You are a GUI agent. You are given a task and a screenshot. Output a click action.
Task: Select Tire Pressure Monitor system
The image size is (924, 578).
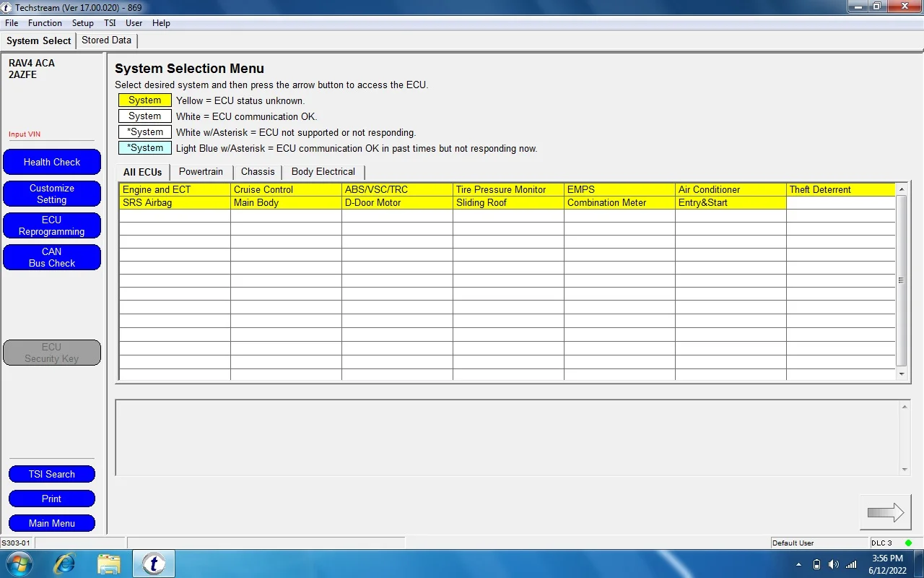(x=508, y=190)
